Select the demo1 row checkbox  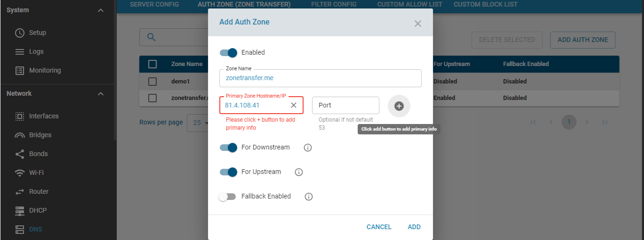click(153, 81)
